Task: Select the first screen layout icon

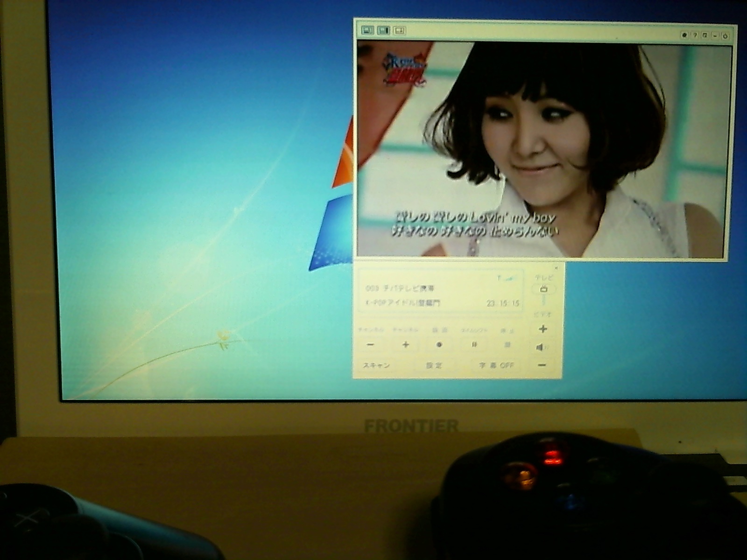Action: pyautogui.click(x=368, y=30)
